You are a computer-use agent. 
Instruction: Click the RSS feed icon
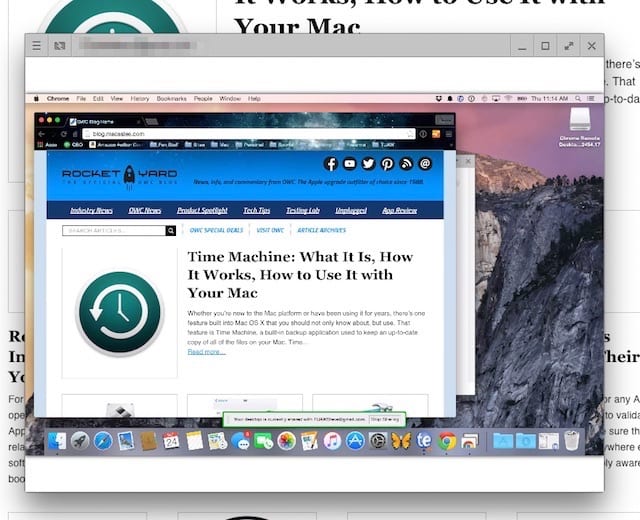coord(406,164)
